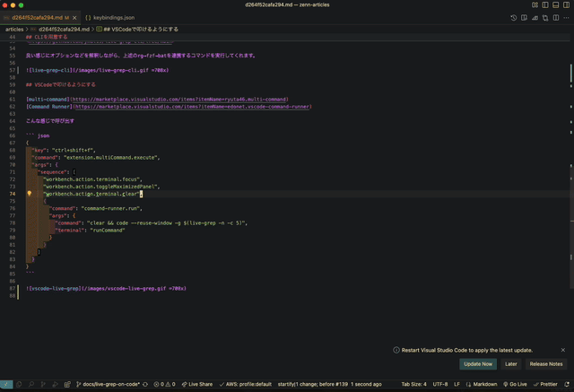Click the command-runner.run text on line 76
Screen dimensions: 574x392
[111, 208]
